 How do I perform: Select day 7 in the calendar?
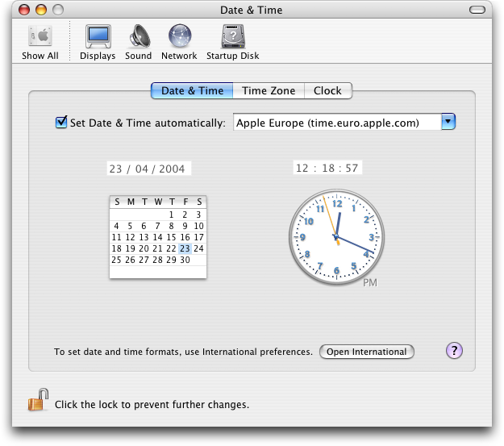157,226
